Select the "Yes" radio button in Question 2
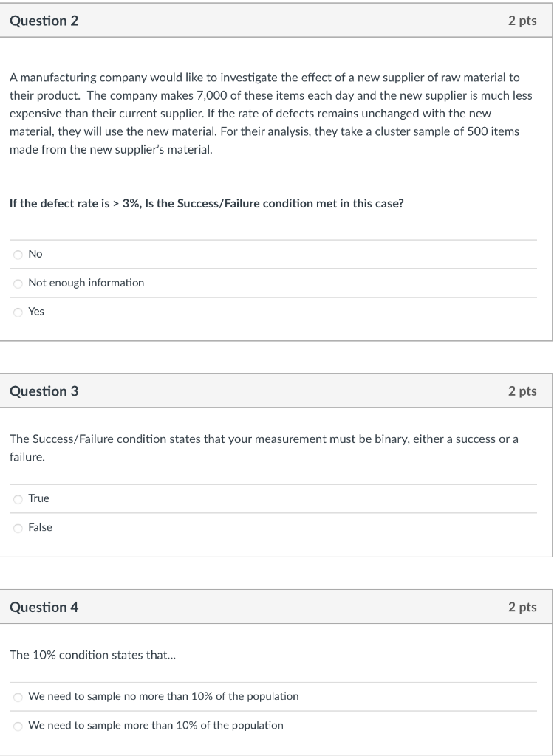 pos(18,312)
